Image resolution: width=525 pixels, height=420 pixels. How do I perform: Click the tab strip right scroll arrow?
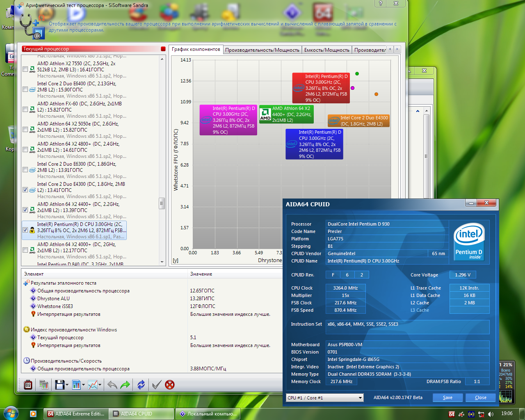[x=397, y=49]
